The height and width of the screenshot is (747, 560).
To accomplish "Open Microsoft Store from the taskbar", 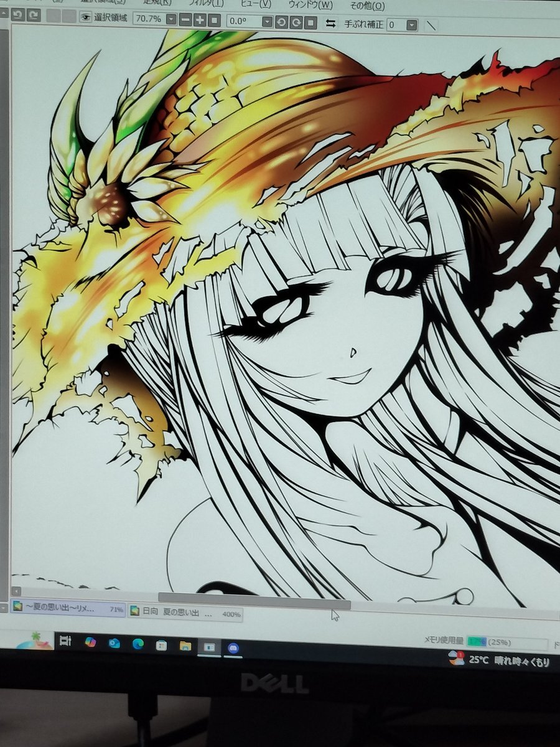I will point(162,646).
